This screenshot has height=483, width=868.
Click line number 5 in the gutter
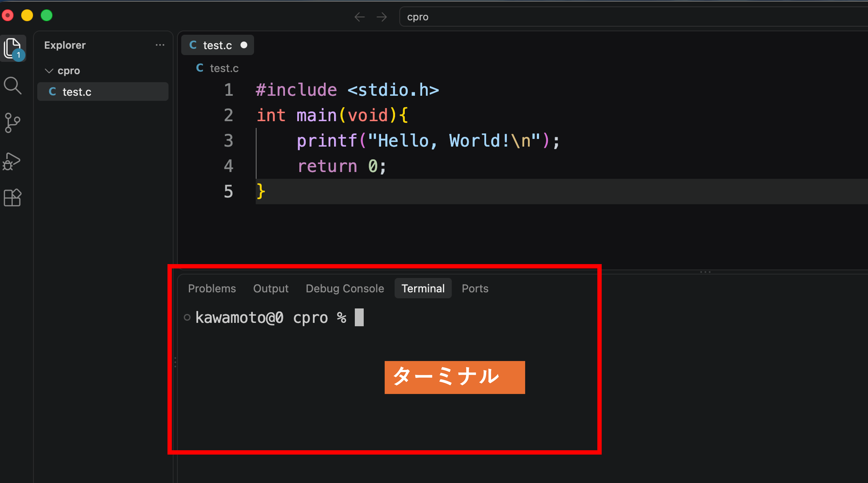tap(228, 191)
